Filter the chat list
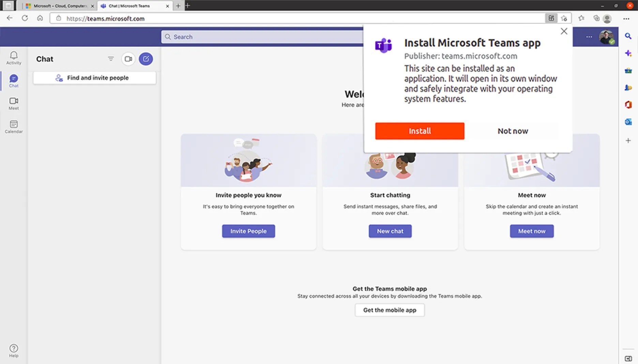 point(111,59)
